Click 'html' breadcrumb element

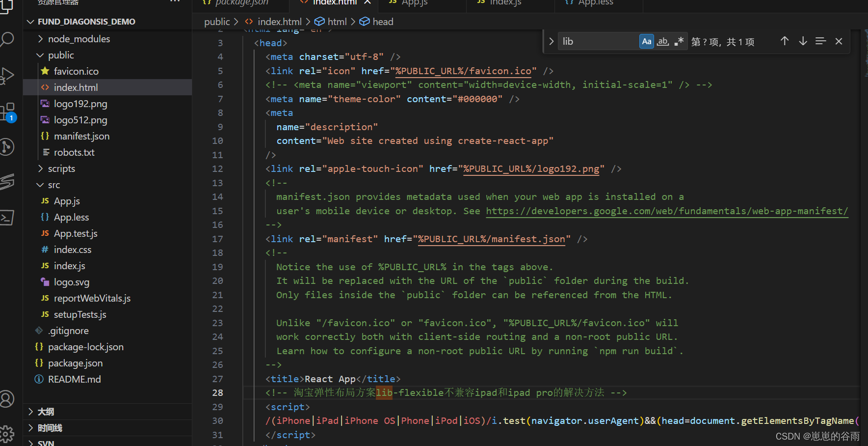[x=337, y=22]
